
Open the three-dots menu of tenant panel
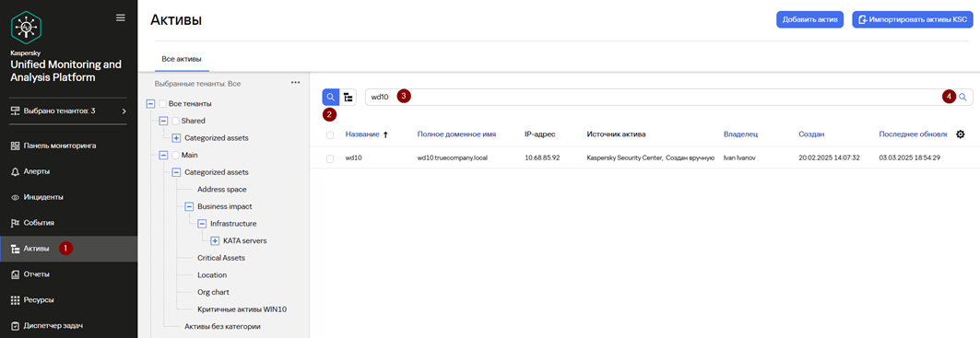(x=296, y=83)
